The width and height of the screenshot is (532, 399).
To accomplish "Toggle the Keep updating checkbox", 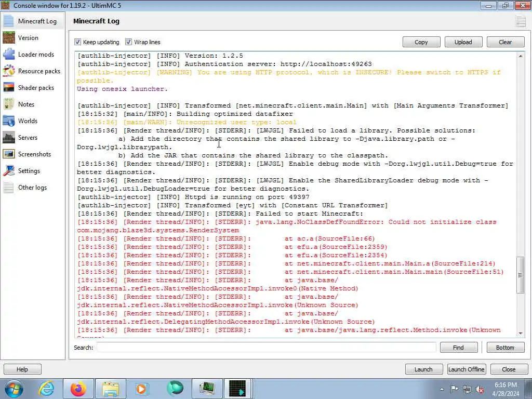I will [78, 42].
